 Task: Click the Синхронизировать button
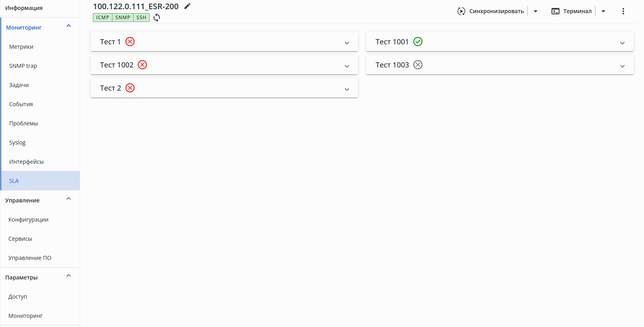click(x=491, y=11)
